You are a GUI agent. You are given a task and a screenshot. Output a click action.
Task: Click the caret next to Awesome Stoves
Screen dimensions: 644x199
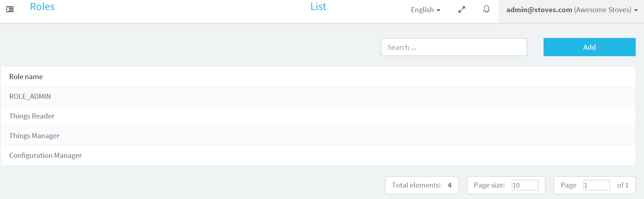coord(636,10)
